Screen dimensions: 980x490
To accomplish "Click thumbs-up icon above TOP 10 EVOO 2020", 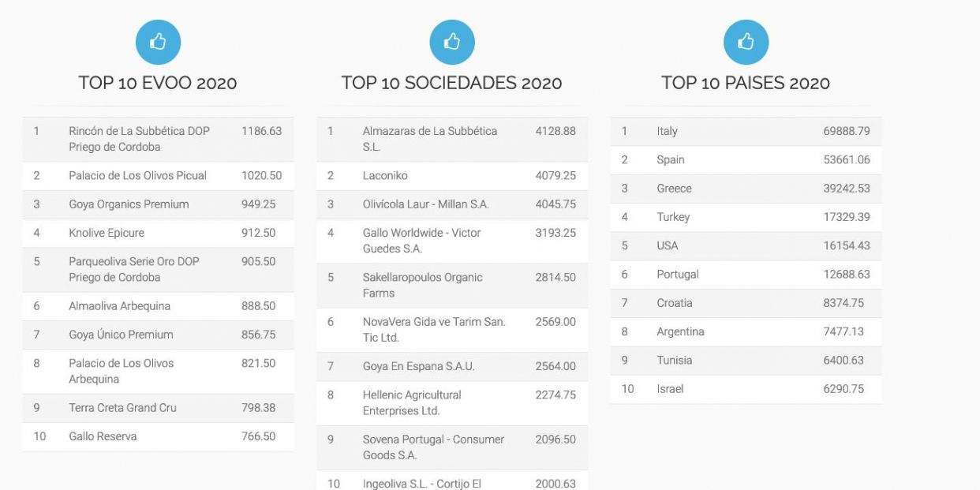I will (x=158, y=43).
